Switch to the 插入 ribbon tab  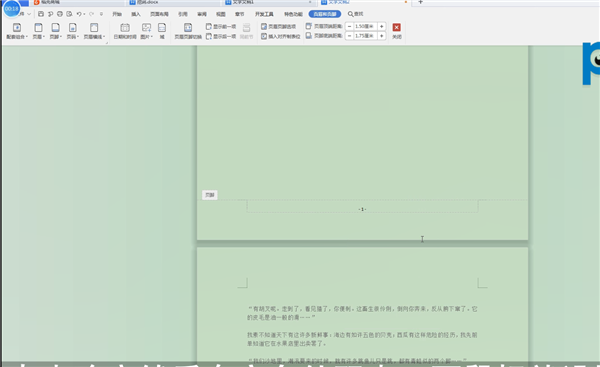tap(136, 14)
